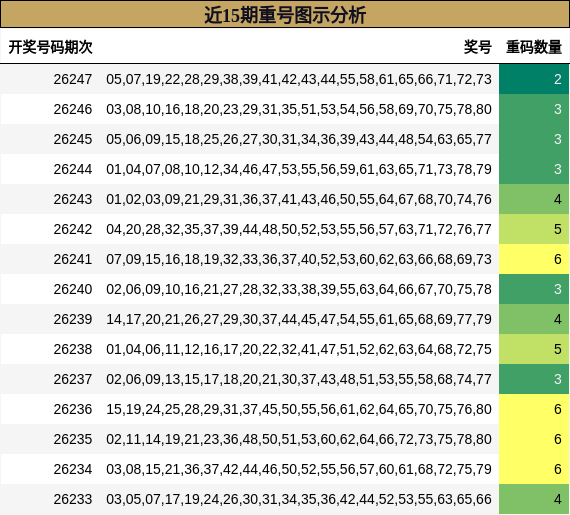Click the 开奖号码期次 column header

pos(51,47)
